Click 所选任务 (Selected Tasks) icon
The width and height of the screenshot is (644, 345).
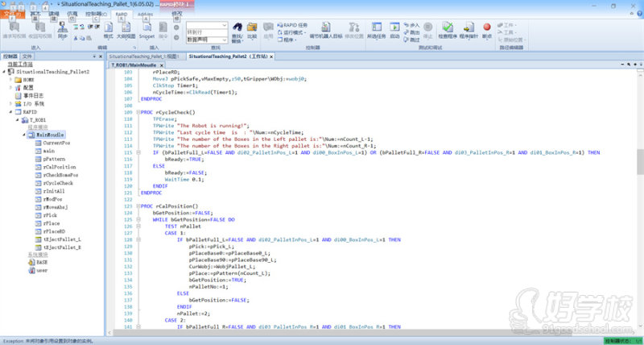coord(376,29)
